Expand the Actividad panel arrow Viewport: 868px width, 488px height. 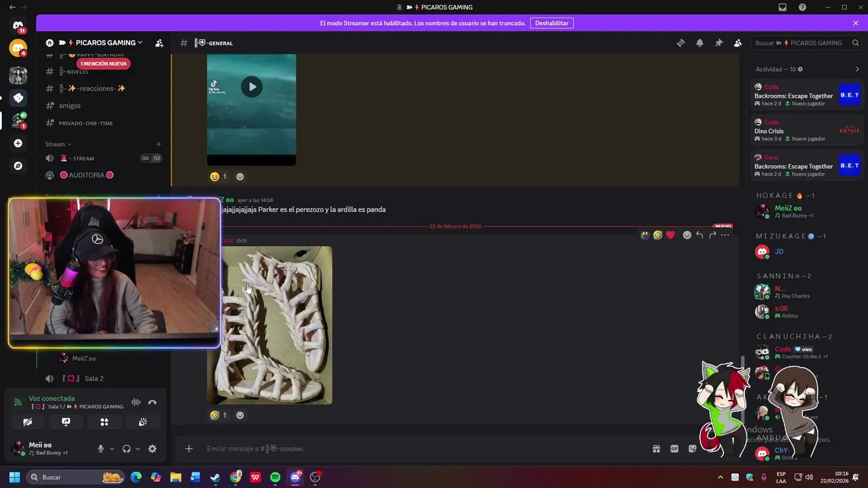[x=857, y=69]
